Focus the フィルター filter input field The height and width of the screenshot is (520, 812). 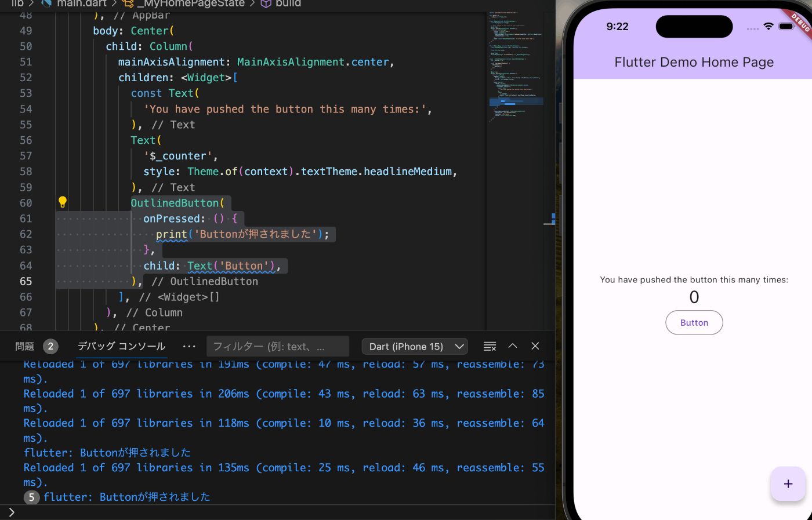coord(278,347)
